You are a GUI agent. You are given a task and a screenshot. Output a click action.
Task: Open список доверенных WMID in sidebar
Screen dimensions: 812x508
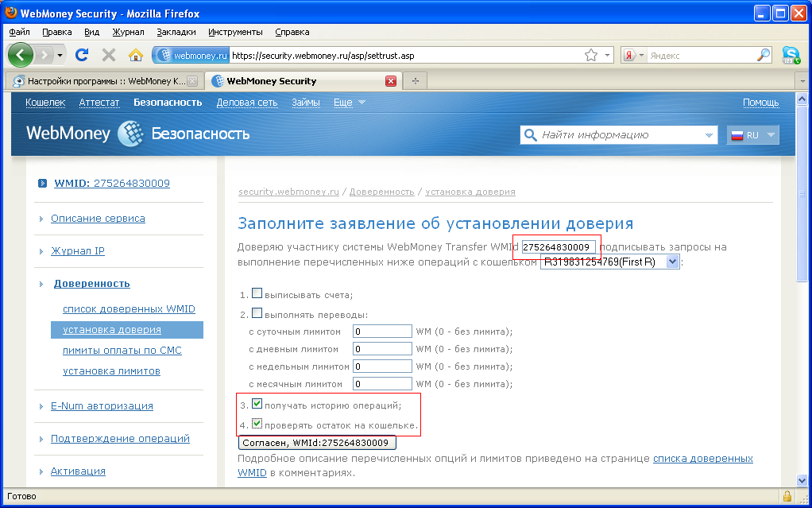129,309
